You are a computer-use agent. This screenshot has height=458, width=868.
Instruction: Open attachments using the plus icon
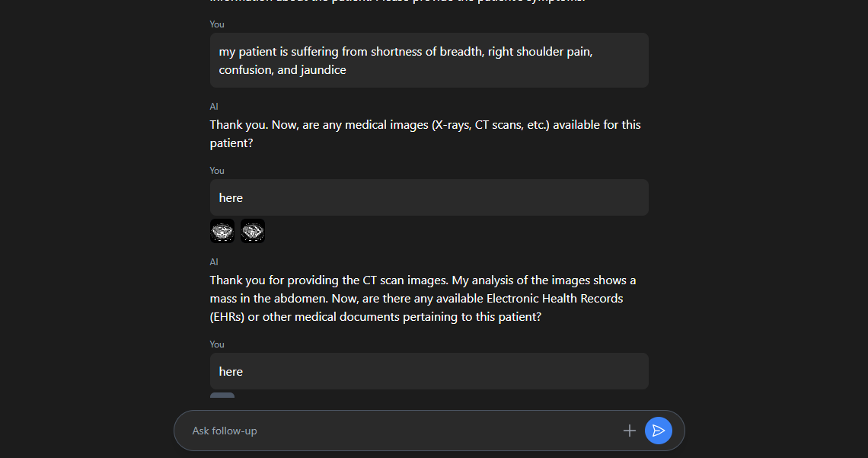click(x=630, y=431)
